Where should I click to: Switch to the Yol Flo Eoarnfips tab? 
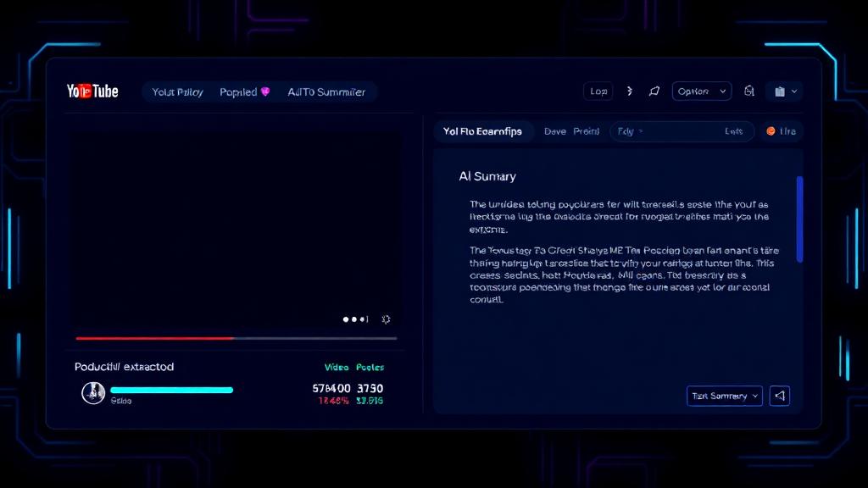pyautogui.click(x=482, y=131)
